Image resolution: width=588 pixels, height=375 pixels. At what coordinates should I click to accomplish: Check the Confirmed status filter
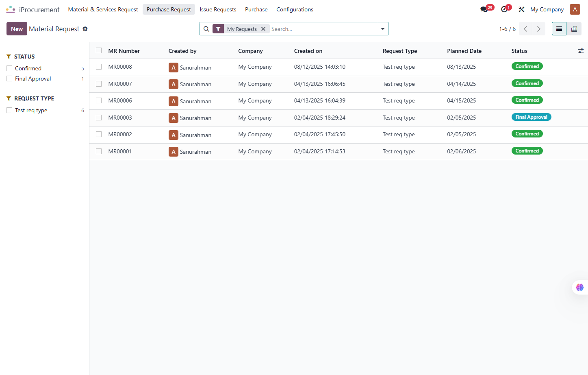(x=9, y=68)
